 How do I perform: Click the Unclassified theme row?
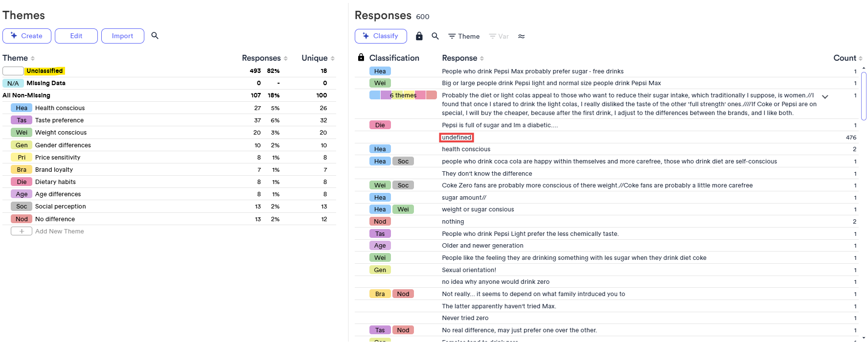pos(45,70)
